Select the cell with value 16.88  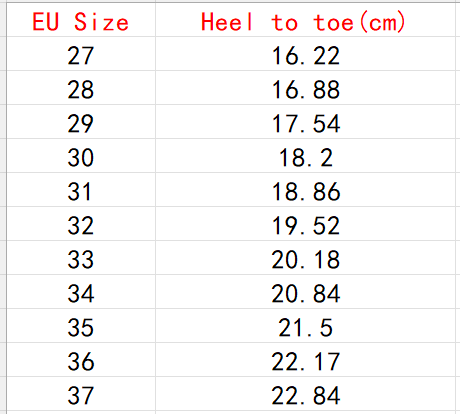[305, 88]
